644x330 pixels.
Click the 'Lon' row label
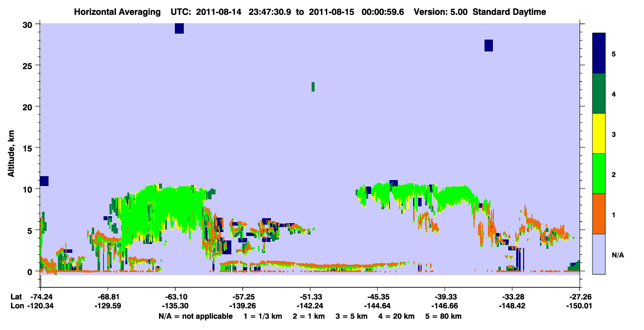click(16, 306)
